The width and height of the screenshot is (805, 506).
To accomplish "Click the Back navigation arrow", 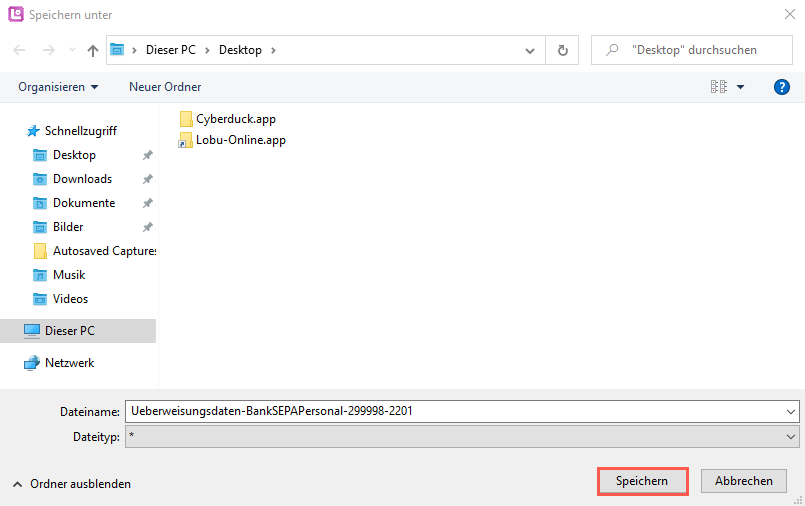I will [19, 50].
